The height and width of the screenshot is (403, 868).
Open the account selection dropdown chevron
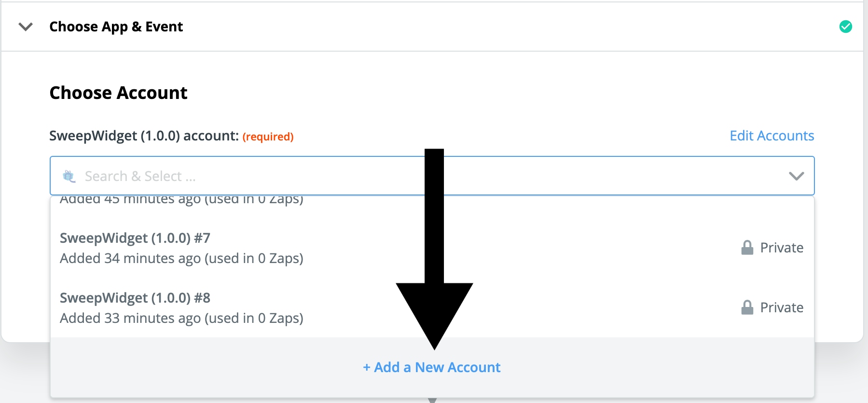[797, 176]
